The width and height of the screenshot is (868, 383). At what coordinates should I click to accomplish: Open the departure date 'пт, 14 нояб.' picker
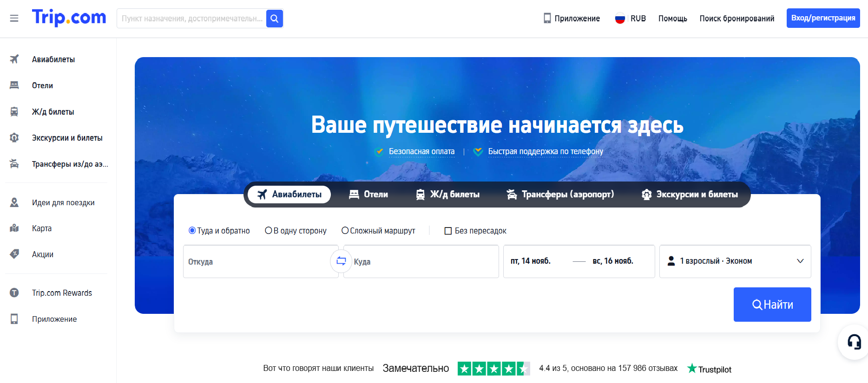531,261
